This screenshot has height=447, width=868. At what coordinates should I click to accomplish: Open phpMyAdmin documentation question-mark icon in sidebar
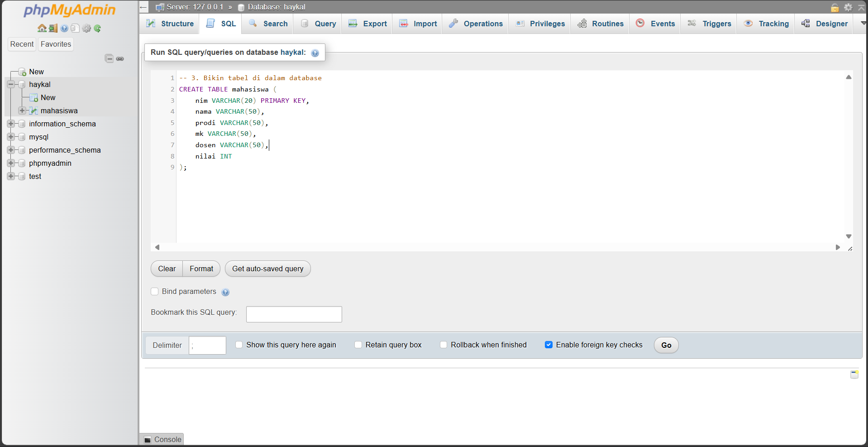click(x=64, y=28)
